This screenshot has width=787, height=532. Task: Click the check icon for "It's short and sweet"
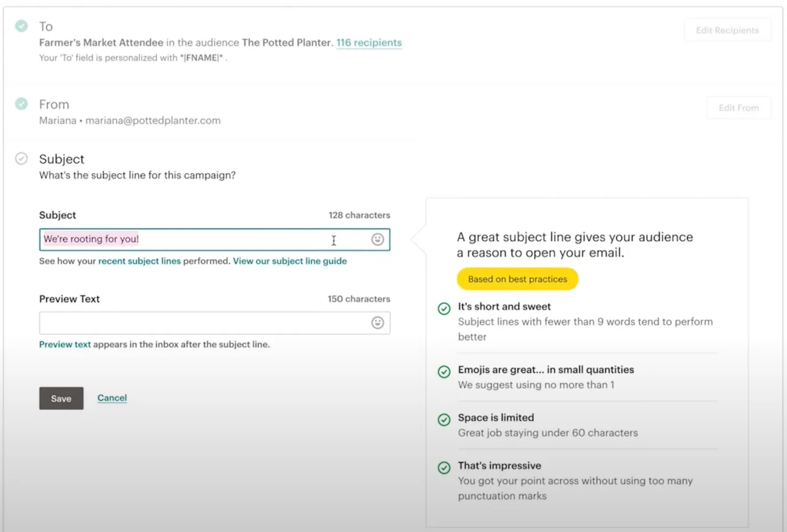click(x=444, y=308)
